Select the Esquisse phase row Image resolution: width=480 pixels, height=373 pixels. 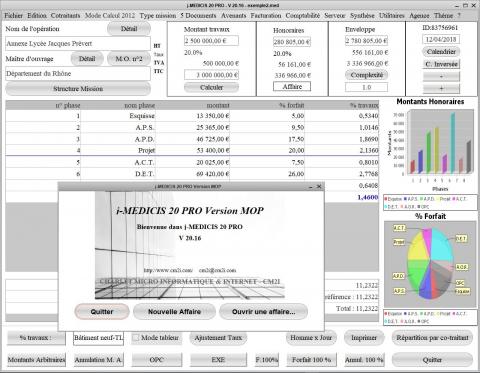[192, 116]
